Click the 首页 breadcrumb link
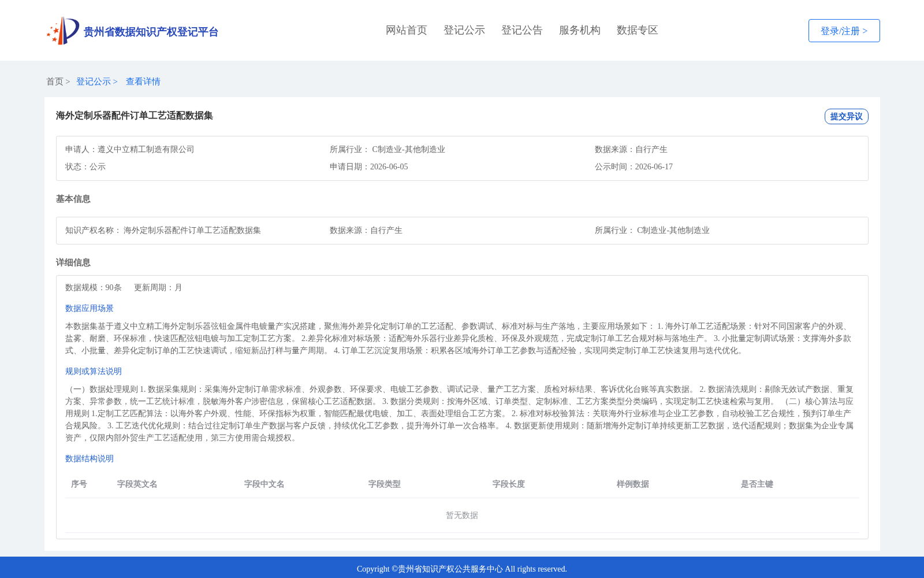The image size is (924, 578). (x=55, y=81)
